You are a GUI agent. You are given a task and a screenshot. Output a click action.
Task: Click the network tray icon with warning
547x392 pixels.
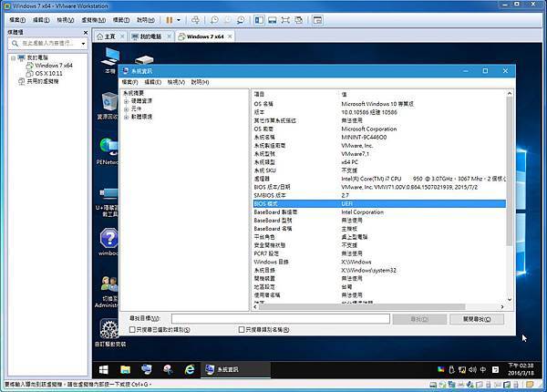click(462, 370)
